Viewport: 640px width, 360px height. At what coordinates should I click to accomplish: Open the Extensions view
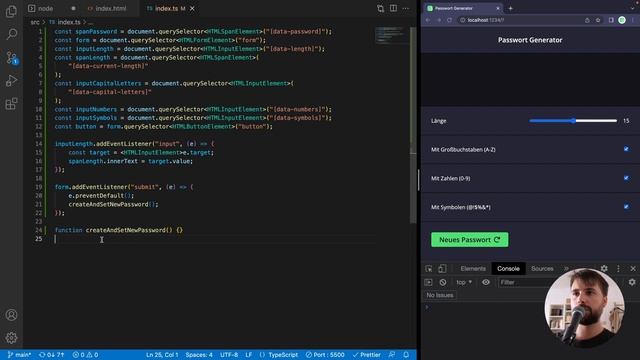pyautogui.click(x=11, y=104)
